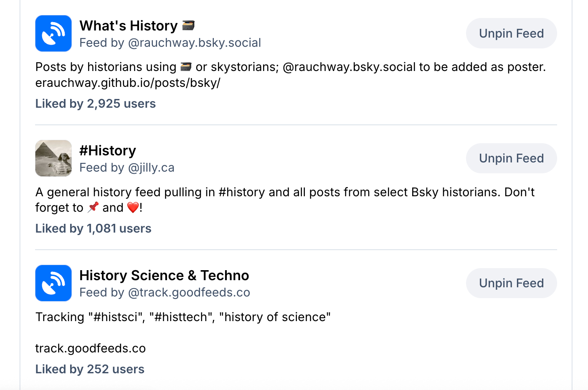Unpin the History Science & Techno feed
This screenshot has width=588, height=390.
(x=511, y=283)
